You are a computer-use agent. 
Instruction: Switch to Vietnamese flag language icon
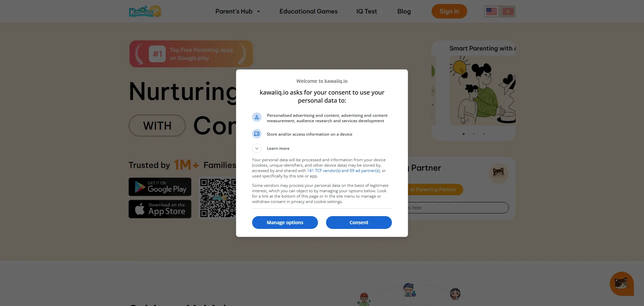[x=508, y=11]
